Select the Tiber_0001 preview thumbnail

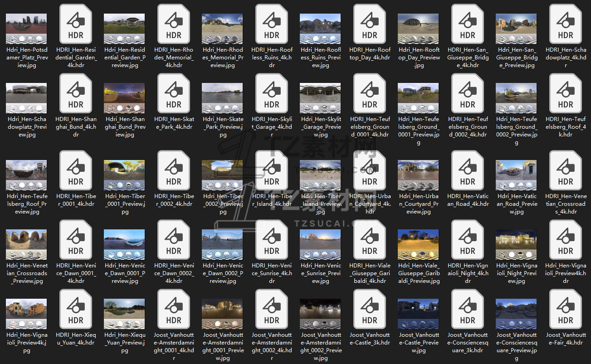pyautogui.click(x=124, y=175)
